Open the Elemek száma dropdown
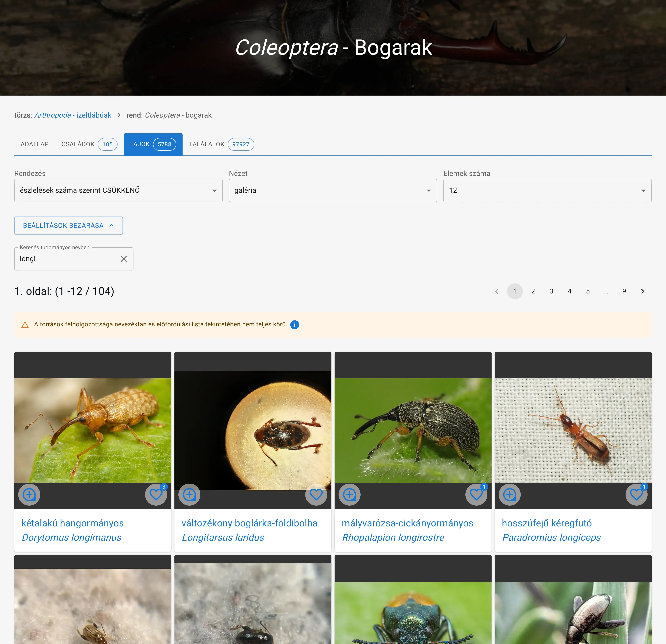Screen dimensions: 666x644 pyautogui.click(x=547, y=191)
